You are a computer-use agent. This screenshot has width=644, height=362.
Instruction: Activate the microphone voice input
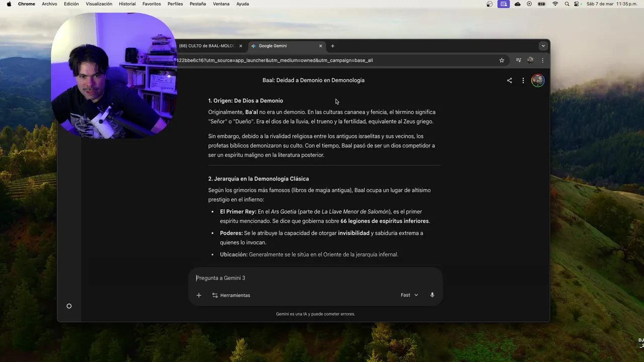(x=432, y=295)
